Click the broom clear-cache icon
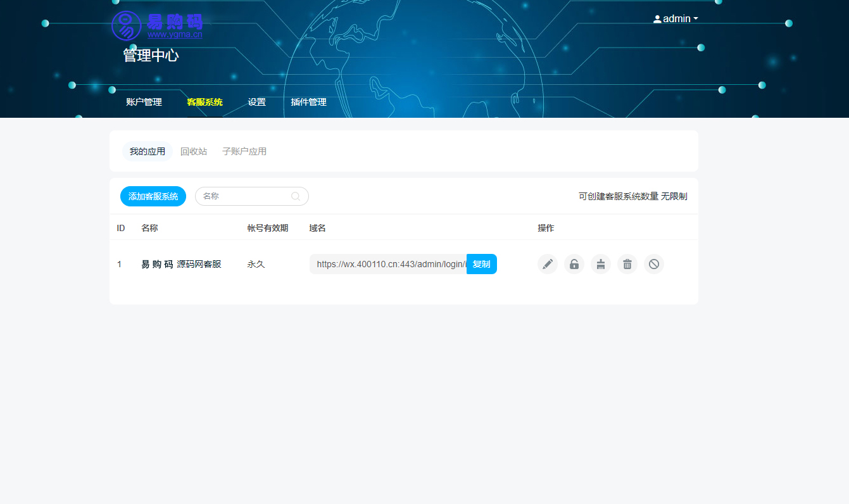The width and height of the screenshot is (849, 504). point(601,264)
